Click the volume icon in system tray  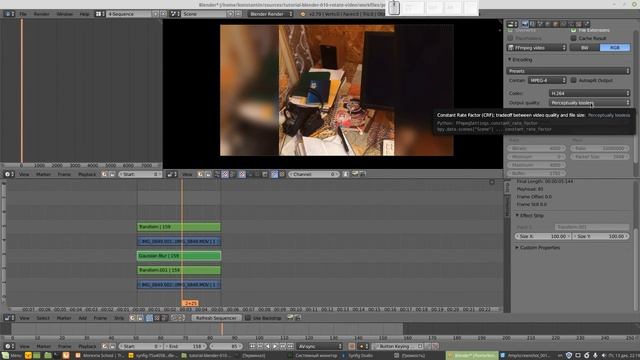coord(604,356)
